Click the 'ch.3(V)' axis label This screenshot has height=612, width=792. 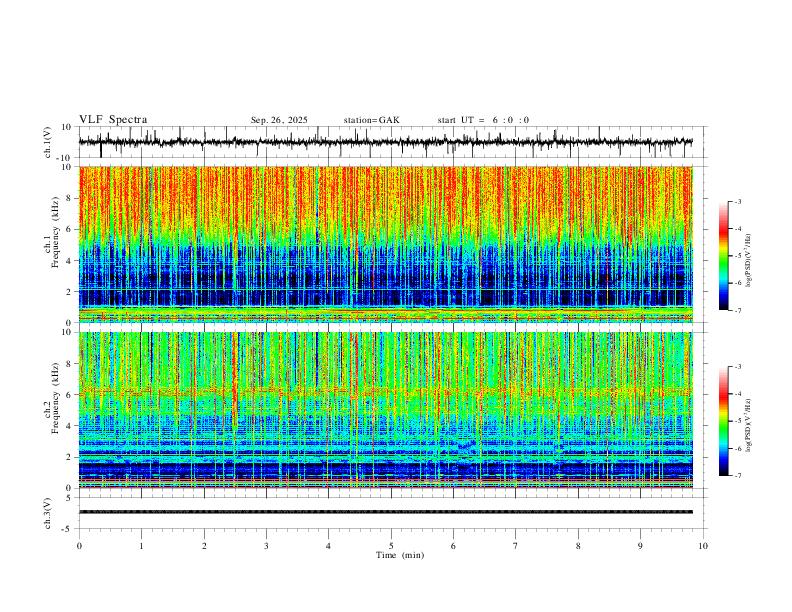(x=48, y=513)
